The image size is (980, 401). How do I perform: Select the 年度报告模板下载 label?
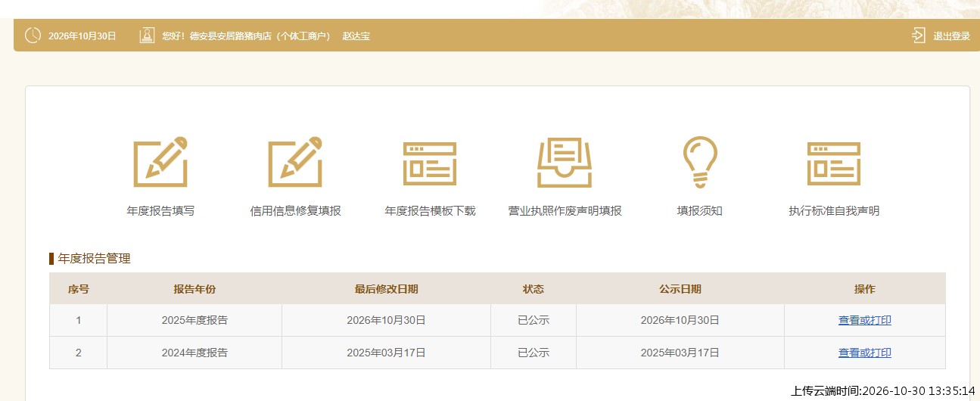[x=430, y=211]
